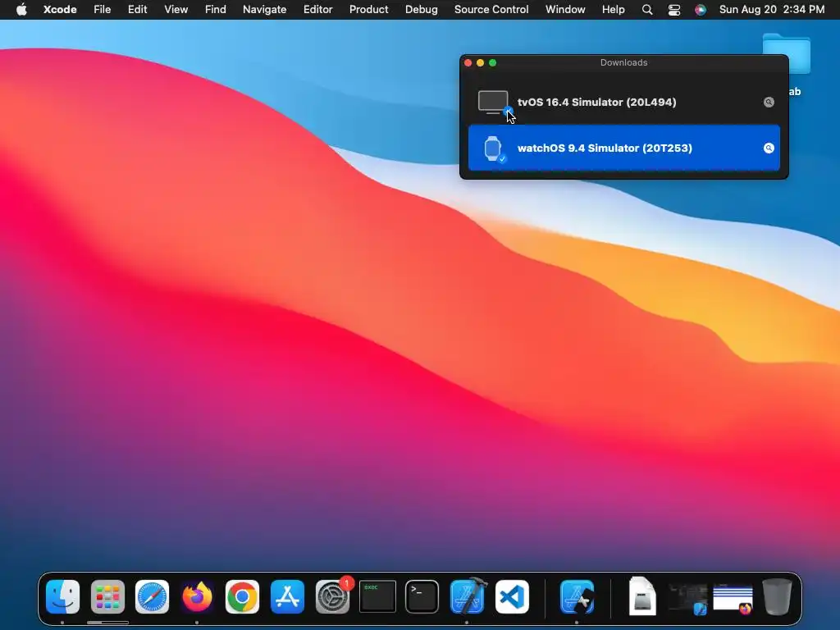
Task: Open the Find menu
Action: (x=216, y=10)
